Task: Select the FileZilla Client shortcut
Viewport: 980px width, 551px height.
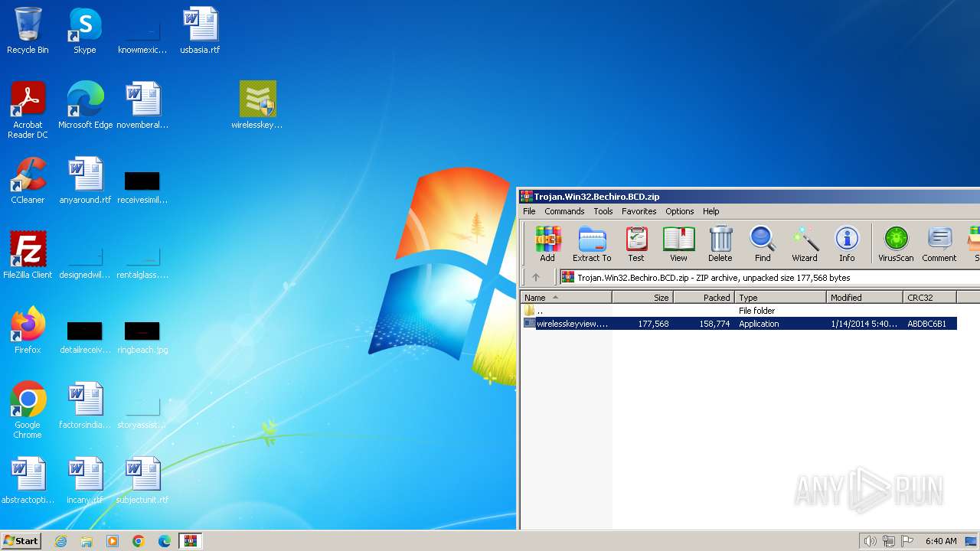Action: 28,256
